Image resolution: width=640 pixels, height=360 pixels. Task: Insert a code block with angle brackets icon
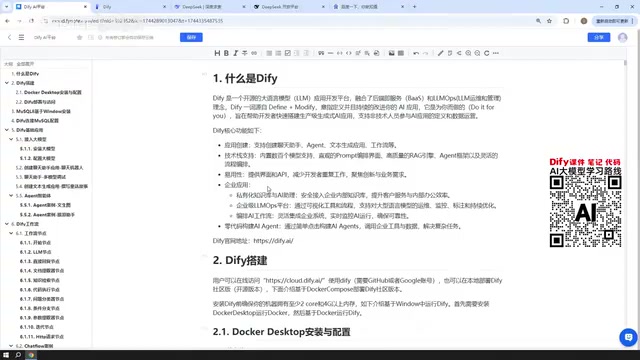pyautogui.click(x=349, y=53)
